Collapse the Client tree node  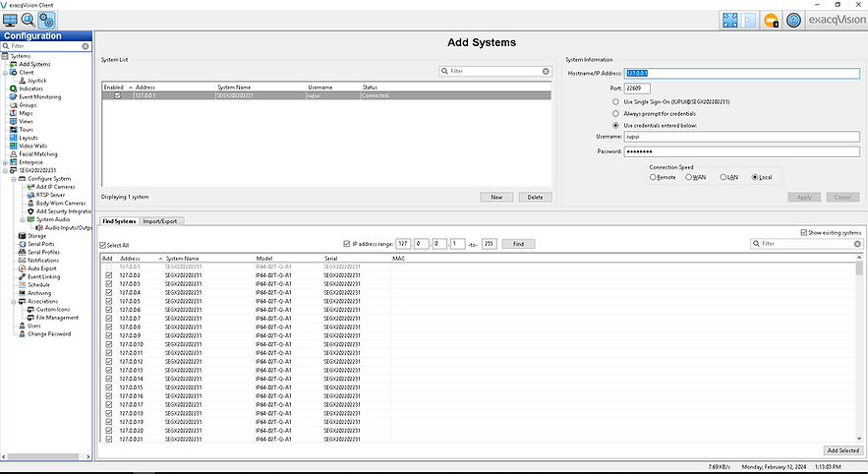coord(5,73)
